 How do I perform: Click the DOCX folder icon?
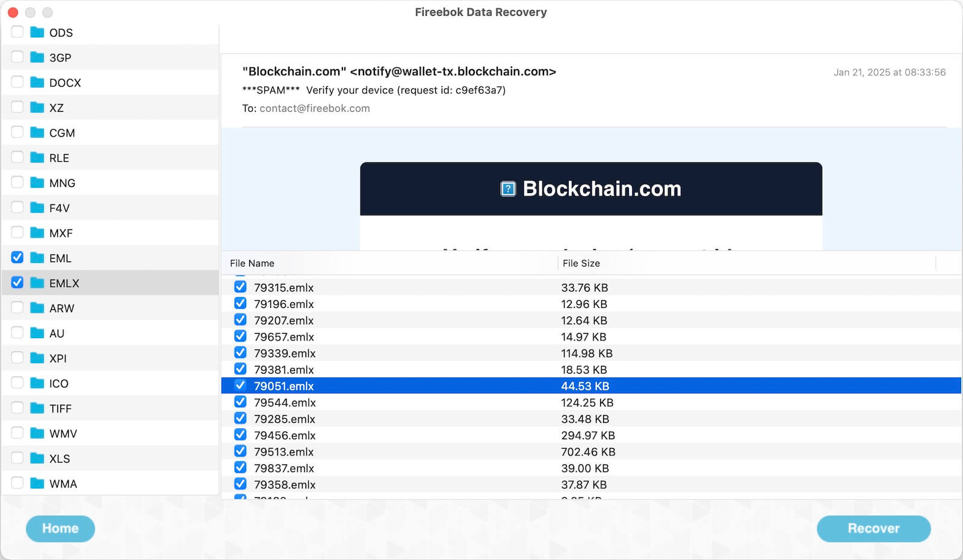click(37, 82)
